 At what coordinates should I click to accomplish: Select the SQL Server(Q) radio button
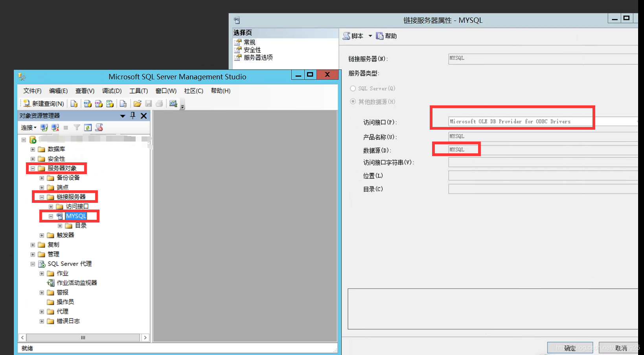353,88
